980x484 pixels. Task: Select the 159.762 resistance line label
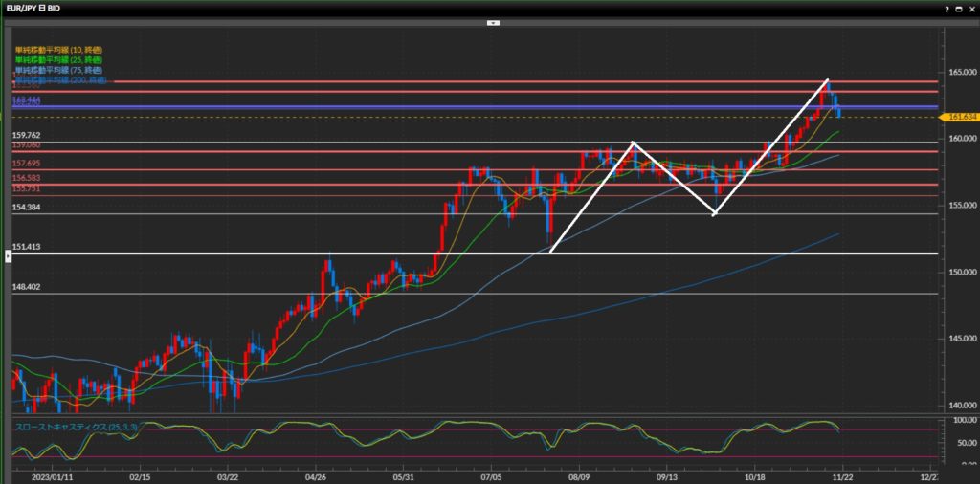(25, 136)
